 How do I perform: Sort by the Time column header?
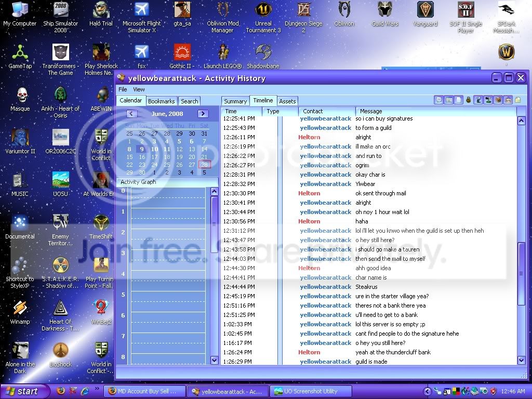pos(242,111)
